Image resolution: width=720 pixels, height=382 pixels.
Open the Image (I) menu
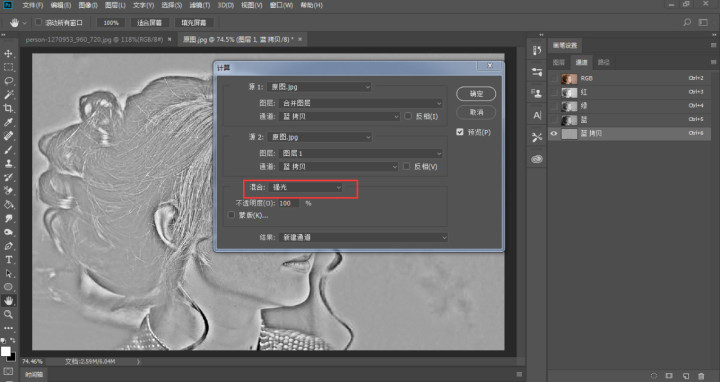click(88, 5)
